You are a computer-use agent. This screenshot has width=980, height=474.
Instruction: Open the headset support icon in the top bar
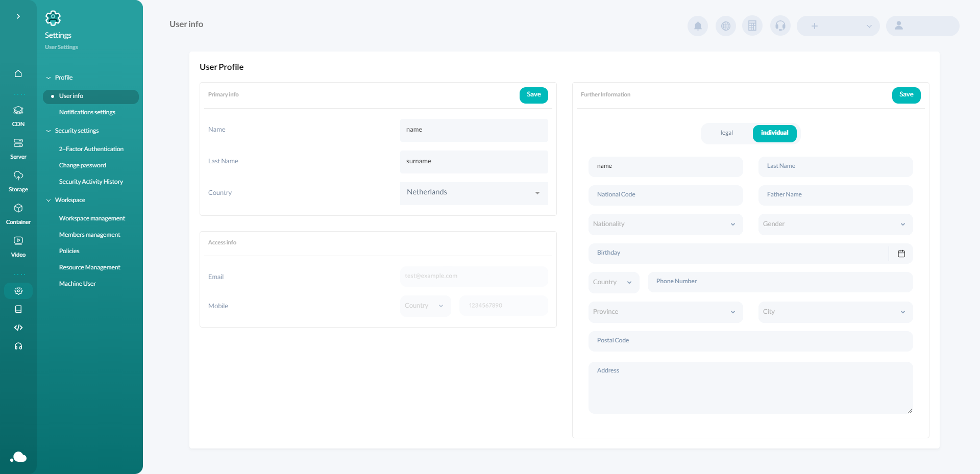[x=780, y=26]
